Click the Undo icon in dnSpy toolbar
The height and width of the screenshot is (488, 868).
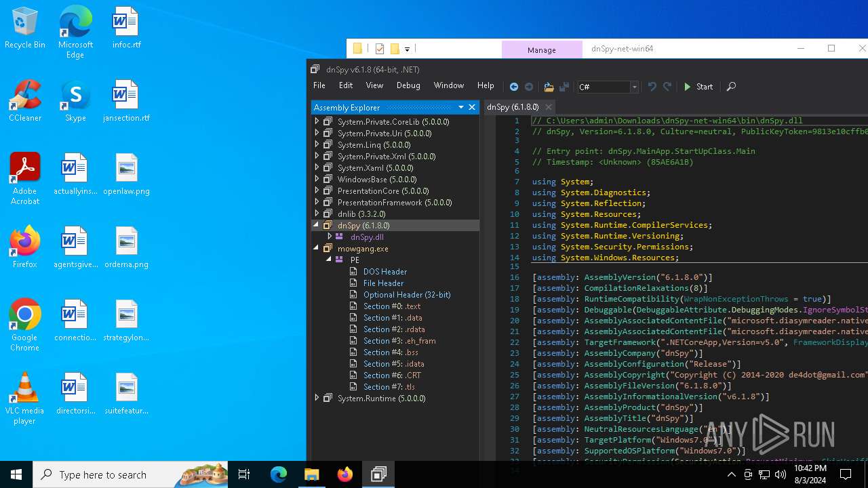click(x=652, y=87)
